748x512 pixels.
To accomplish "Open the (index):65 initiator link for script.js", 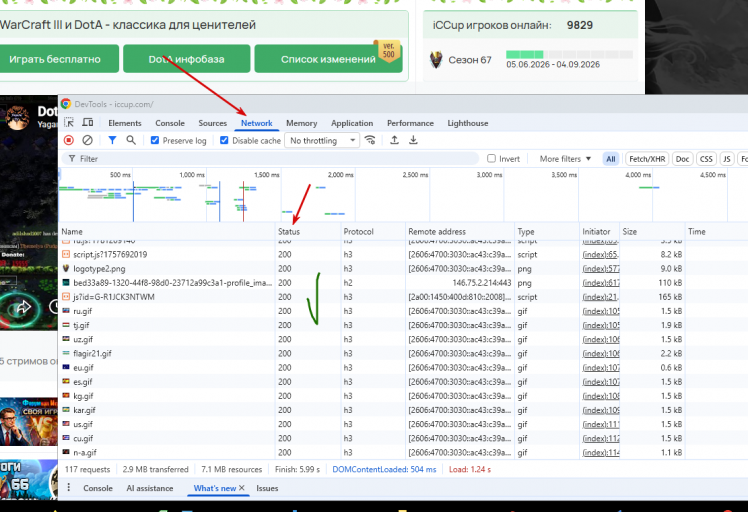I will click(x=600, y=254).
